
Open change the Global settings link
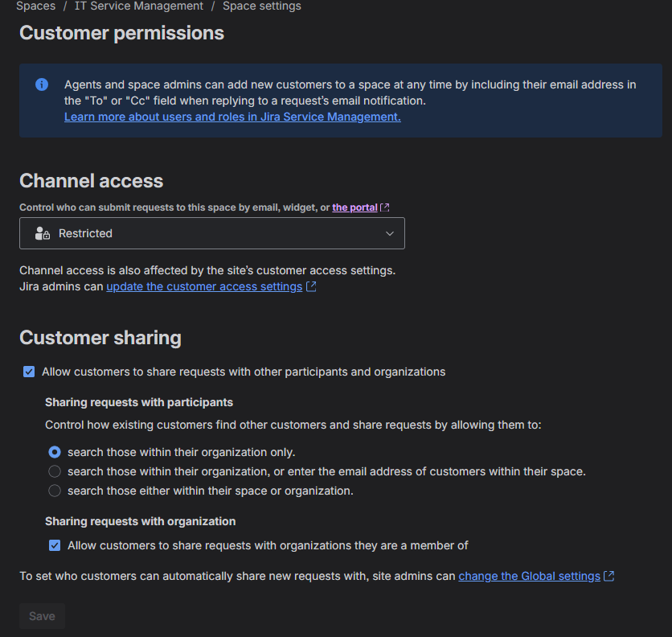[529, 576]
